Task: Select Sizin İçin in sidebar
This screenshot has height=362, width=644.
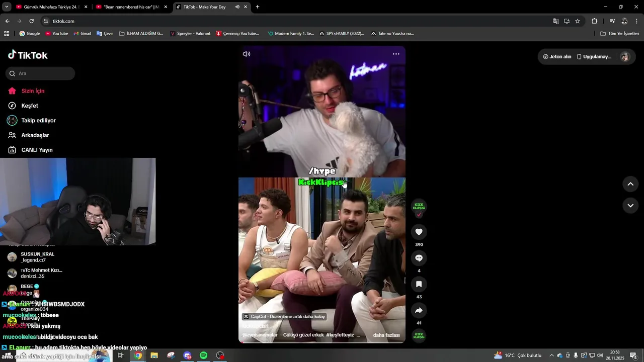Action: click(x=33, y=91)
